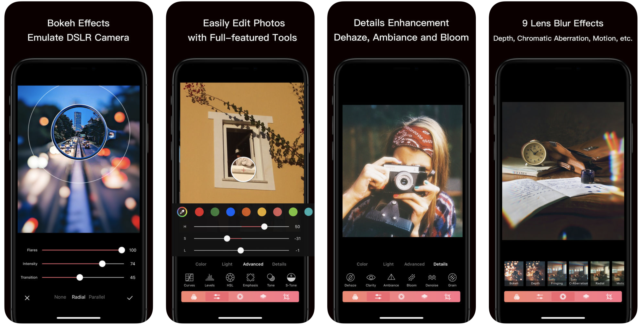Select the Depth blur thumbnail

point(533,273)
